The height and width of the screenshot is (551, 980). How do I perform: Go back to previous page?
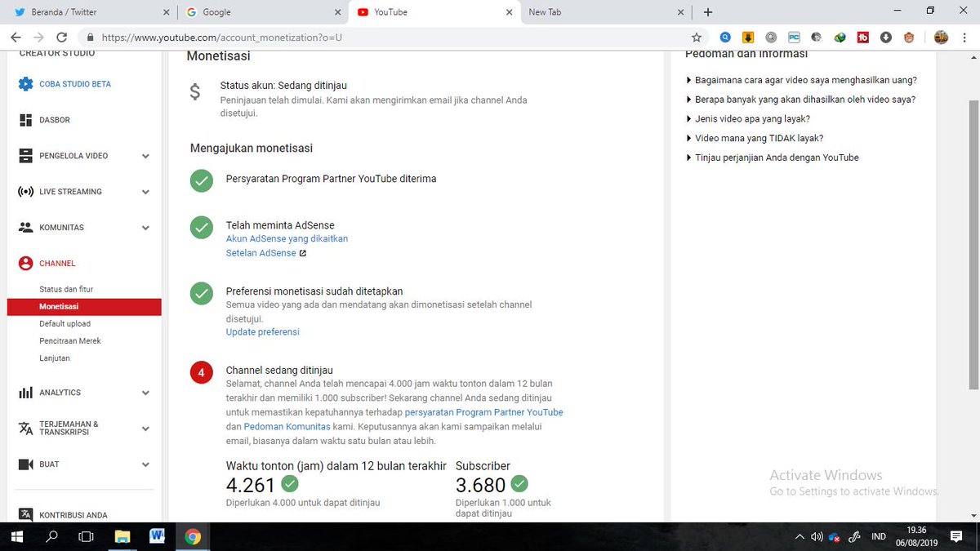(16, 38)
